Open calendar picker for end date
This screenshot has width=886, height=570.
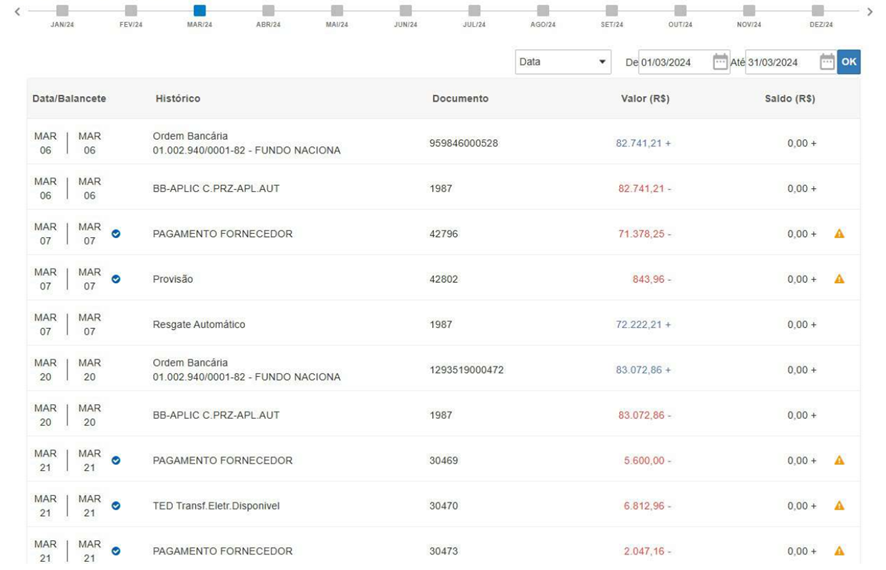[x=827, y=62]
